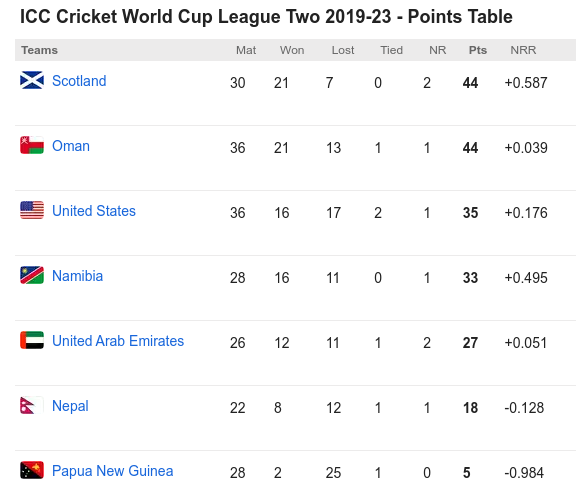Click the Nepal flag icon
Screen dimensions: 576x495
click(x=32, y=405)
